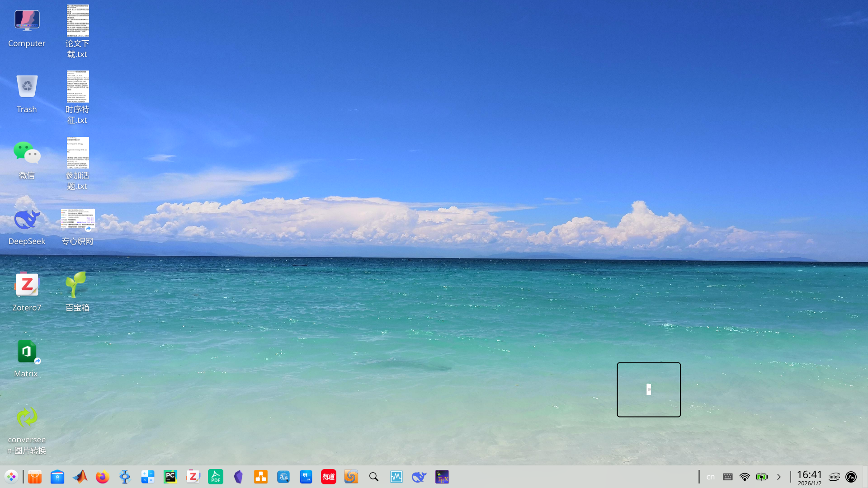Select the converseen-图片转换 desktop icon
This screenshot has width=868, height=488.
click(x=27, y=430)
